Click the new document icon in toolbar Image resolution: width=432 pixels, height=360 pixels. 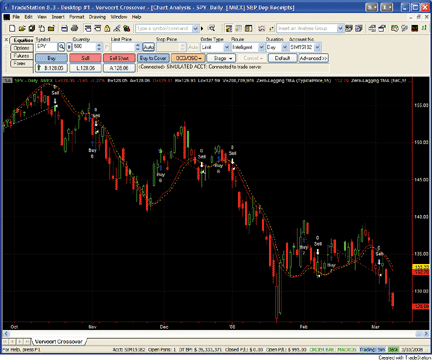pos(12,28)
